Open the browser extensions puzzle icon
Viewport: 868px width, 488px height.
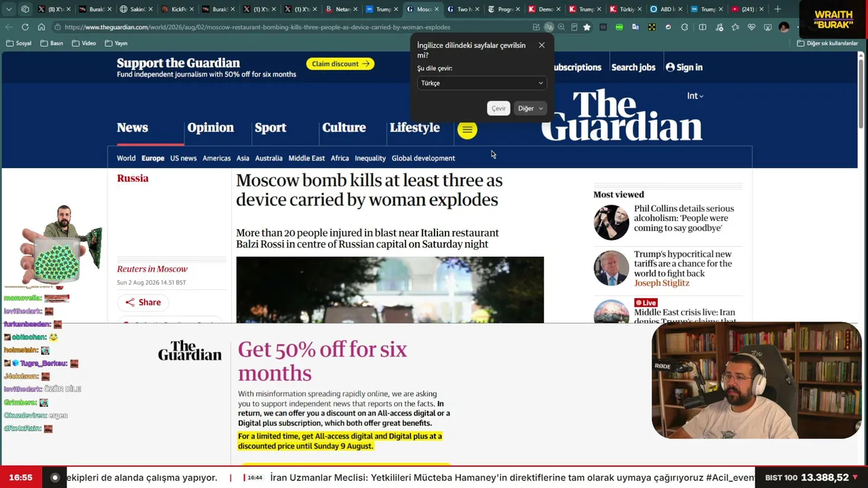(x=684, y=27)
